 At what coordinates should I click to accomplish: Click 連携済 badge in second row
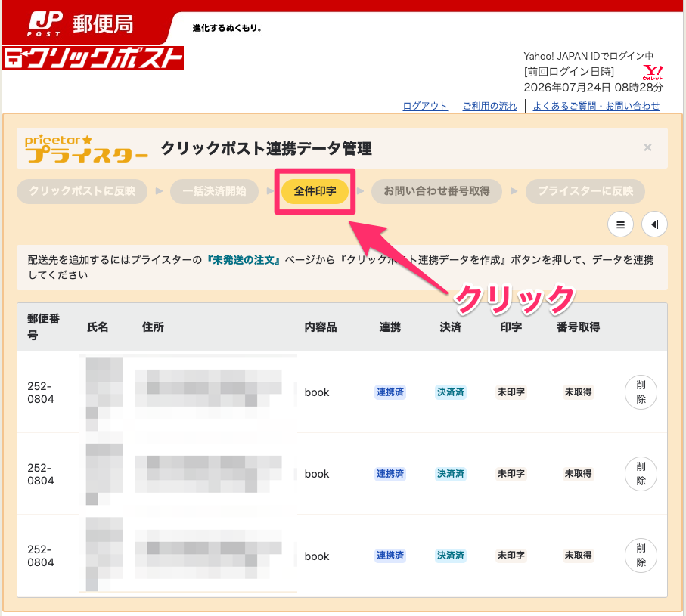click(390, 474)
